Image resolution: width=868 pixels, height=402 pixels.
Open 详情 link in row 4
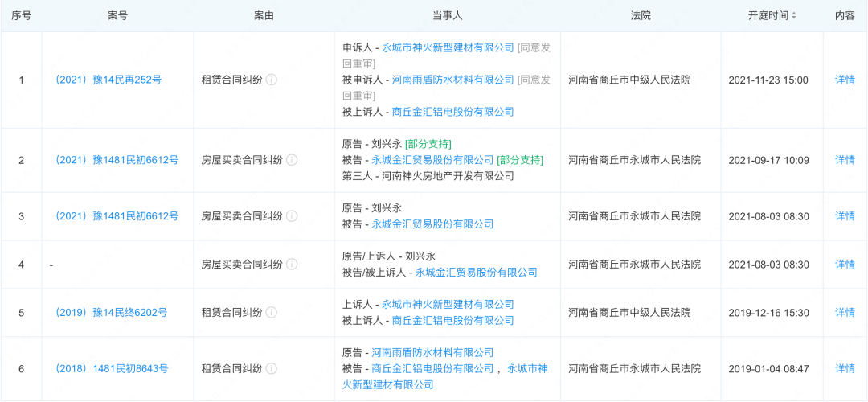click(845, 265)
